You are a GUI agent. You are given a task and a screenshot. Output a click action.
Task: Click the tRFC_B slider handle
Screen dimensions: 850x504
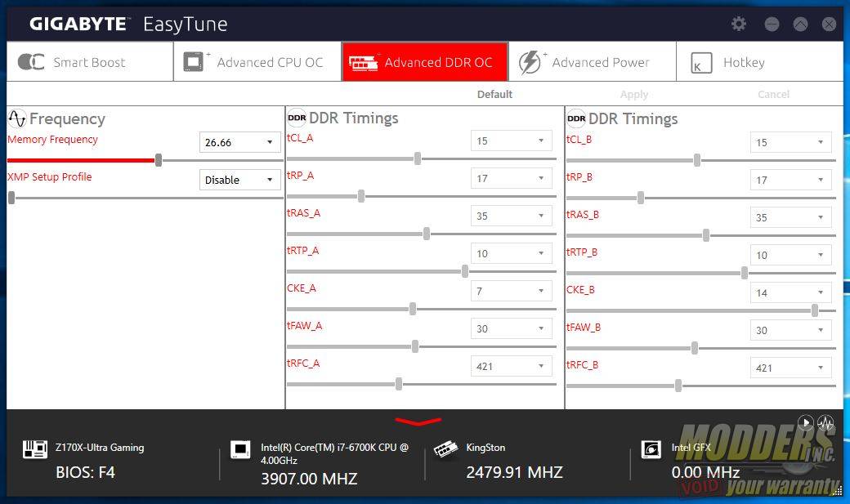(678, 386)
